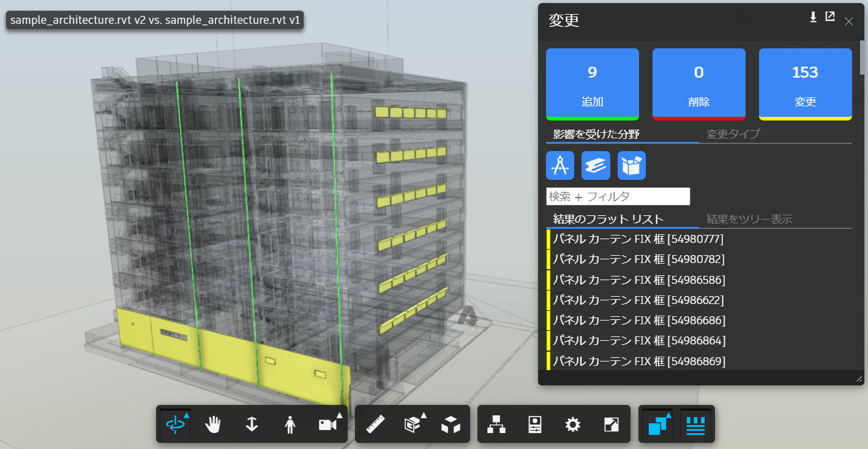Select the Zoom (dolly) tool
Viewport: 868px width, 449px height.
click(x=252, y=424)
